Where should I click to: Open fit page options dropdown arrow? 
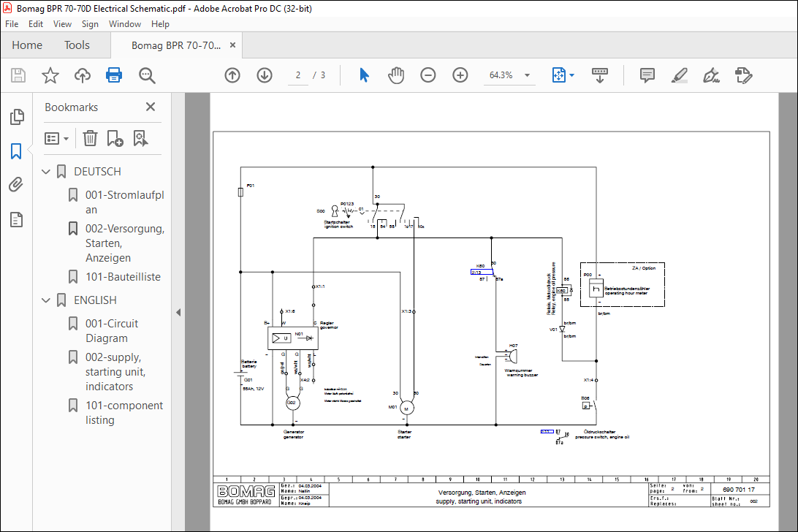572,75
